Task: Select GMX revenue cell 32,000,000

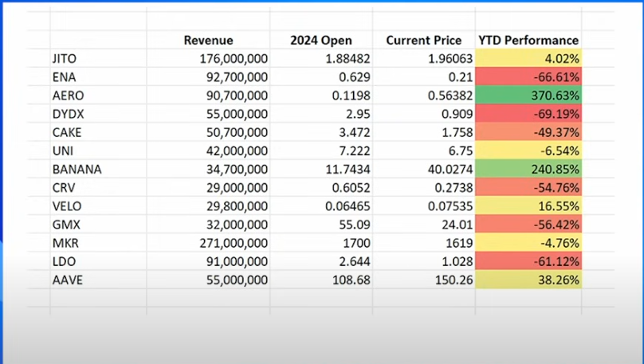Action: [208, 225]
